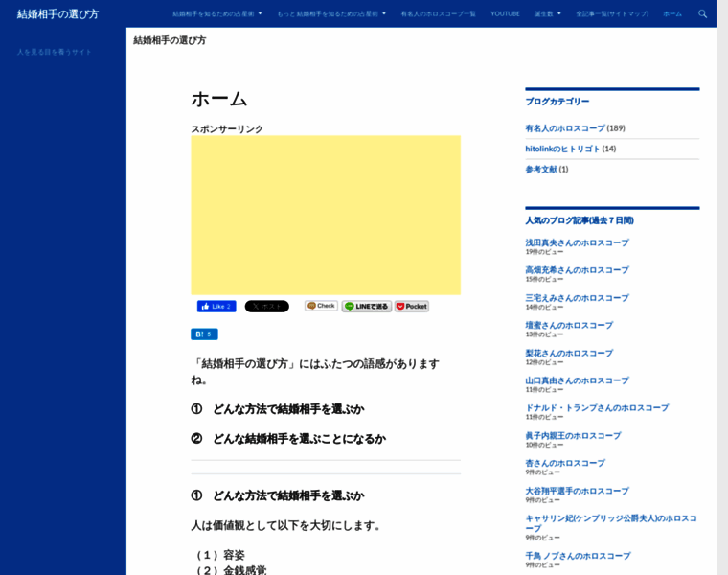Open 全記事一覧(サイトマップ) in the menu
Screen dimensions: 728x575
pos(612,14)
